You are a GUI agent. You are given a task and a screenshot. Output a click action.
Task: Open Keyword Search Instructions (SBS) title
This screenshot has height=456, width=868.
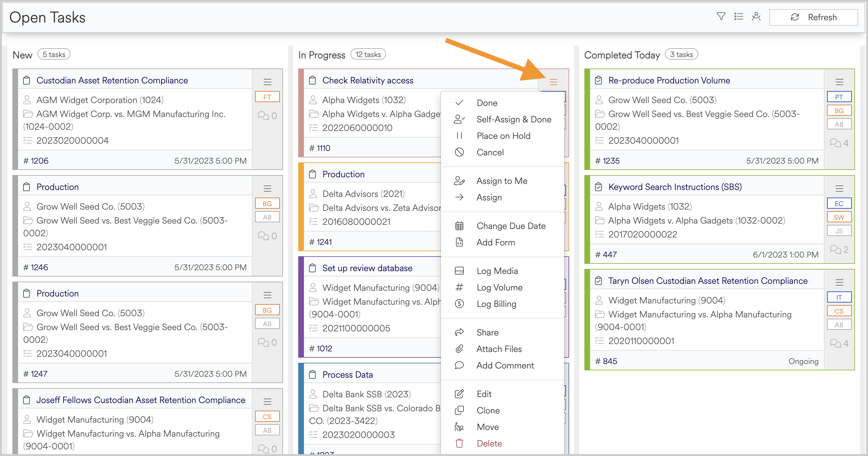coord(675,187)
